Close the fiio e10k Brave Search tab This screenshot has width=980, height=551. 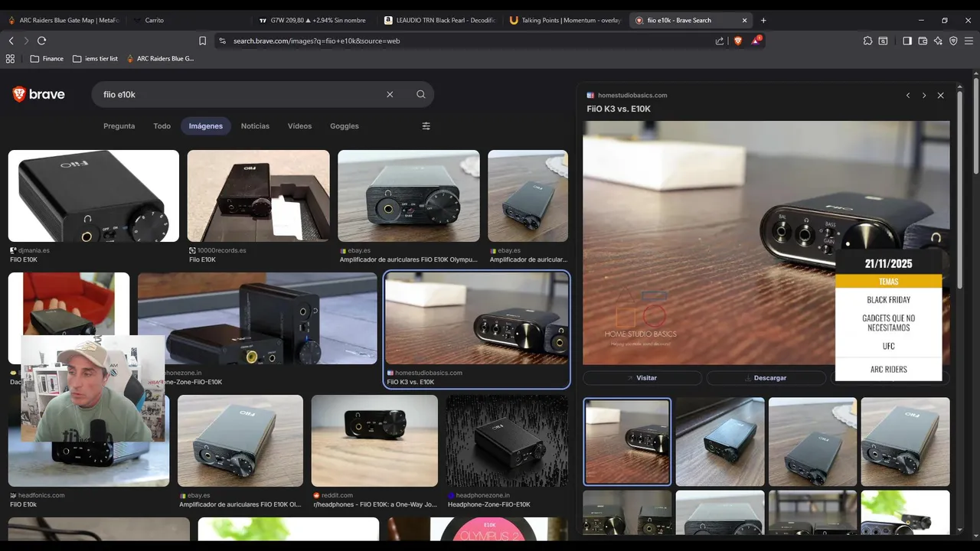745,20
